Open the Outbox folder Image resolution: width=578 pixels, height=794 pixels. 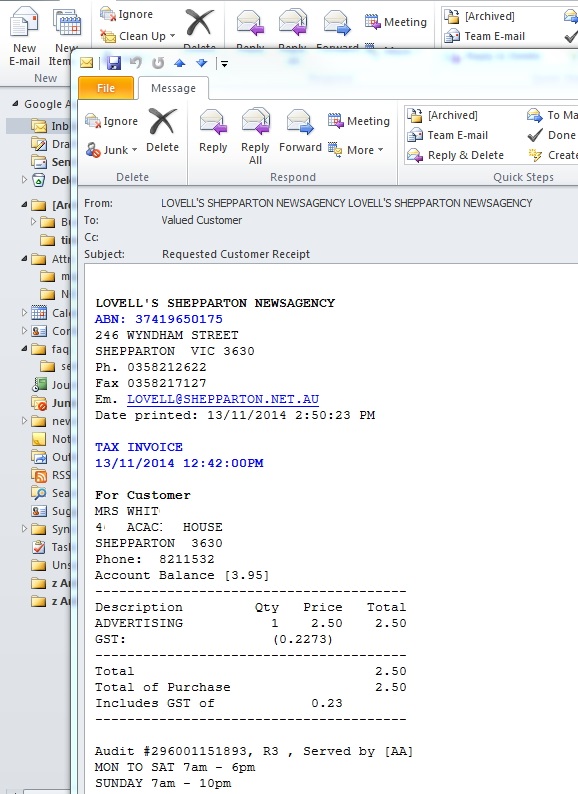coord(50,457)
